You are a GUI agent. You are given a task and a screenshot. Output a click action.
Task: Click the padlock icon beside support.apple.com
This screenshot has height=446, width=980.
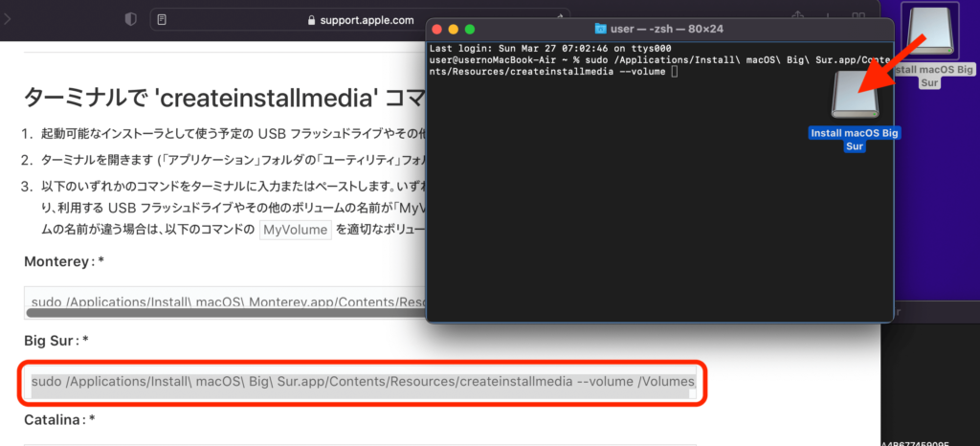pos(312,20)
